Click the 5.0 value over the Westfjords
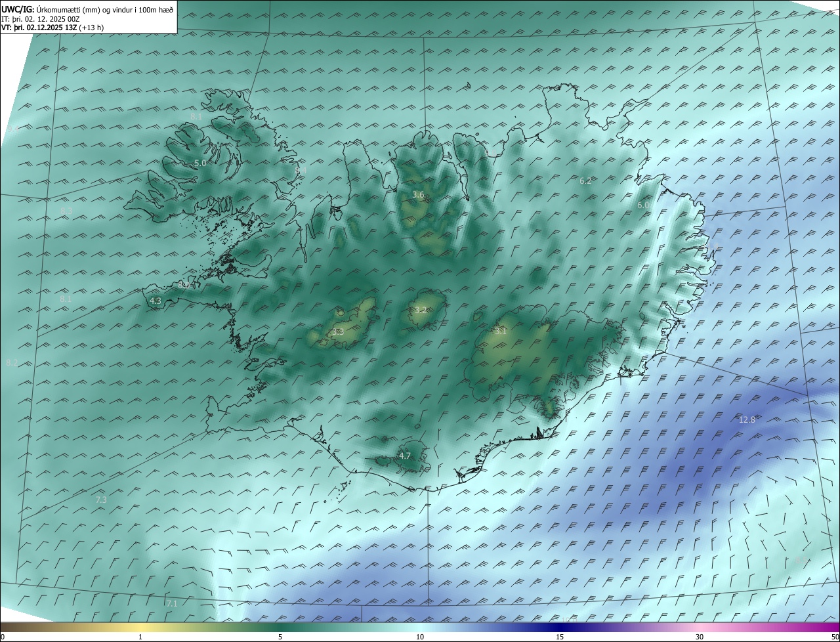The image size is (840, 642). [200, 163]
